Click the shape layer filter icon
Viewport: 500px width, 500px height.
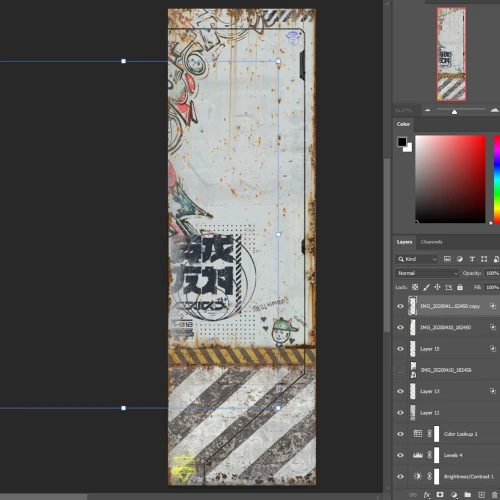(484, 259)
